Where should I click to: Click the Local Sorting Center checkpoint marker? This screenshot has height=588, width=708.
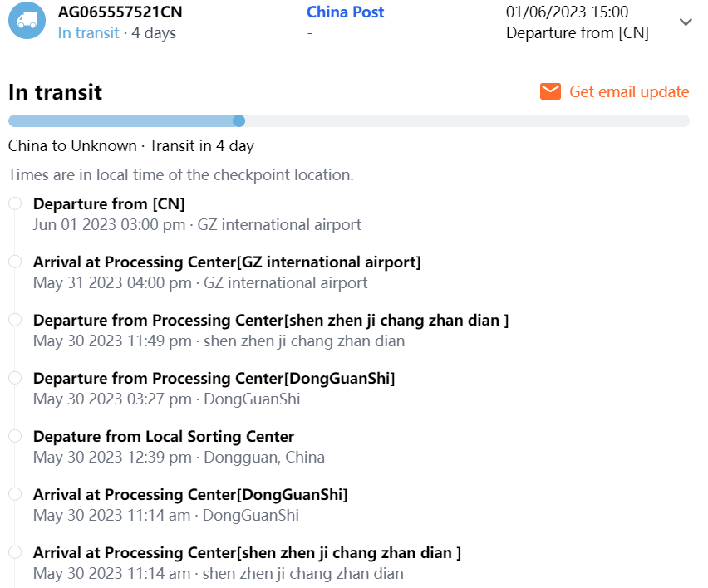[15, 436]
